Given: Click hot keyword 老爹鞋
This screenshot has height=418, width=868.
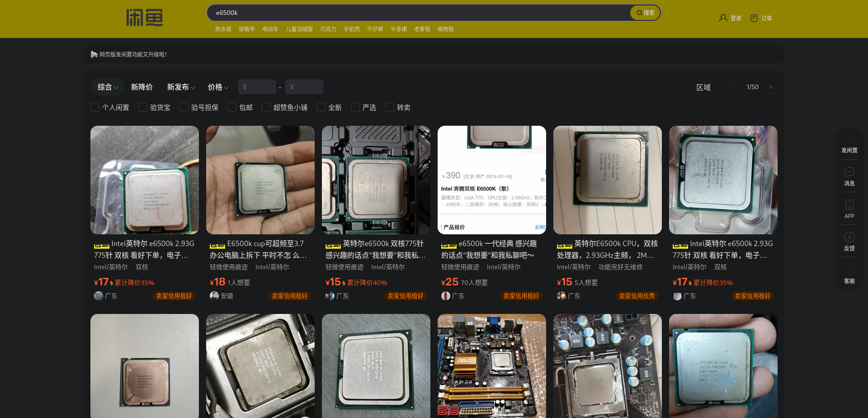Looking at the screenshot, I should [422, 29].
